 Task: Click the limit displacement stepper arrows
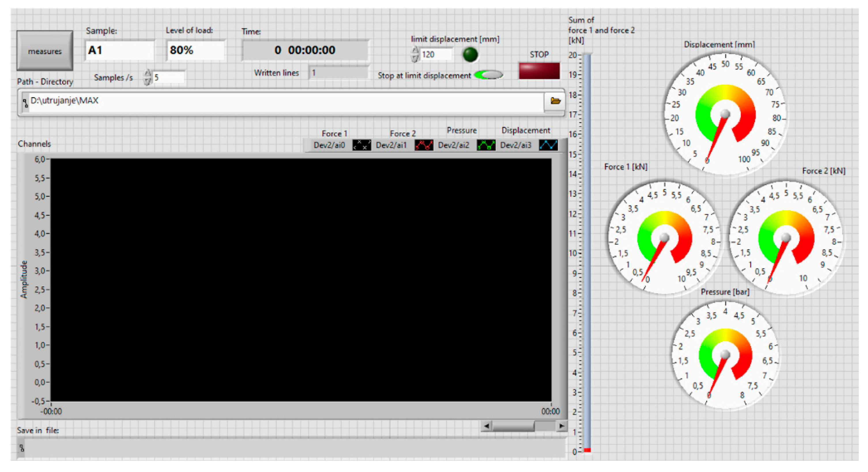pyautogui.click(x=415, y=54)
